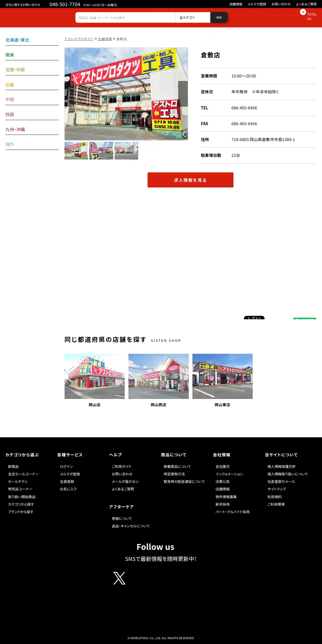
Task: Open メルマガ登録 in the top header
Action: click(257, 4)
